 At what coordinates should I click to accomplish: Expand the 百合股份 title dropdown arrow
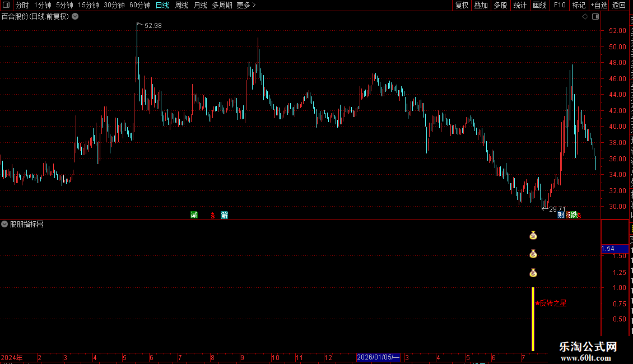[x=75, y=17]
